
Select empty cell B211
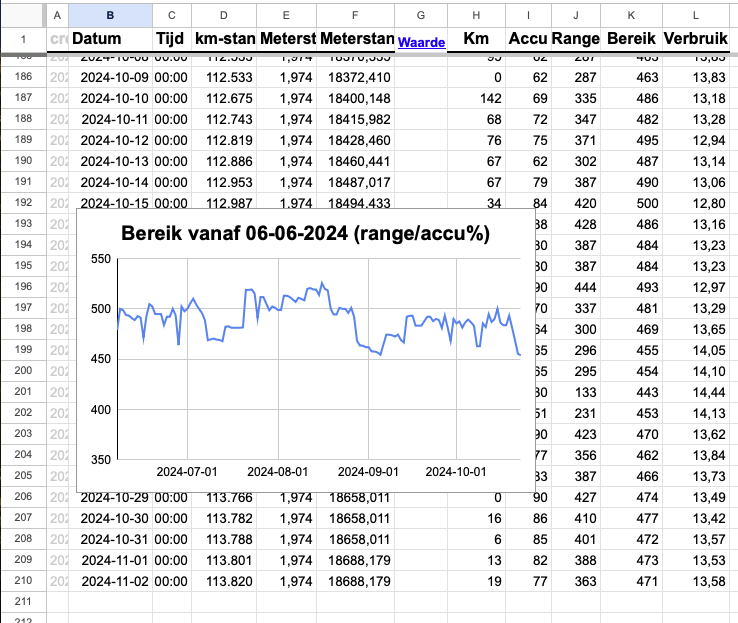click(x=110, y=602)
